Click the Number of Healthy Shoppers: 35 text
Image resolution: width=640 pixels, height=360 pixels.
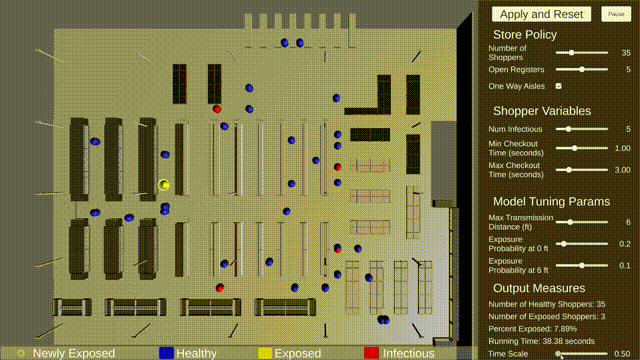[547, 304]
